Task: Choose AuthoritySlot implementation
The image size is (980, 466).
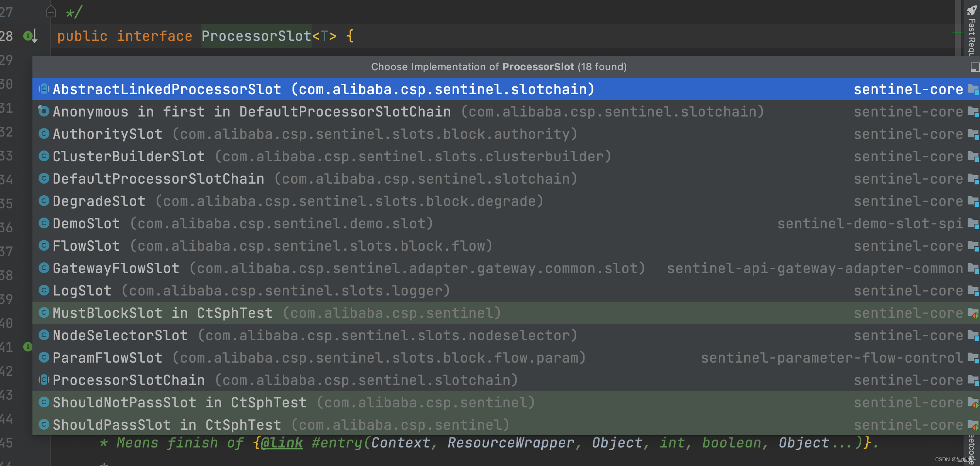Action: tap(506, 134)
